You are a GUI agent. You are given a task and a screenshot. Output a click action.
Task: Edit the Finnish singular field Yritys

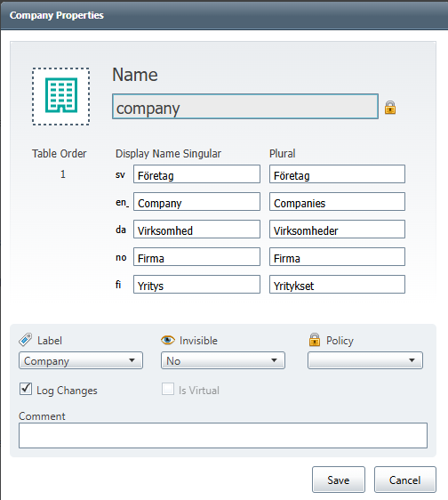[x=196, y=285]
